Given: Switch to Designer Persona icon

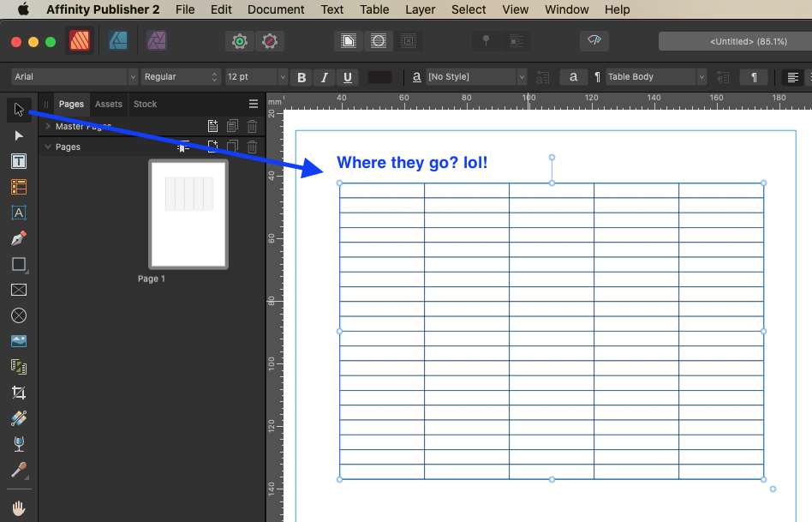Looking at the screenshot, I should 118,40.
